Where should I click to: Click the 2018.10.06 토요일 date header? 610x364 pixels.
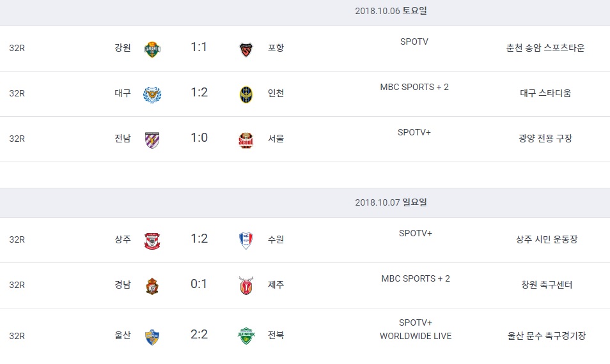pyautogui.click(x=391, y=11)
